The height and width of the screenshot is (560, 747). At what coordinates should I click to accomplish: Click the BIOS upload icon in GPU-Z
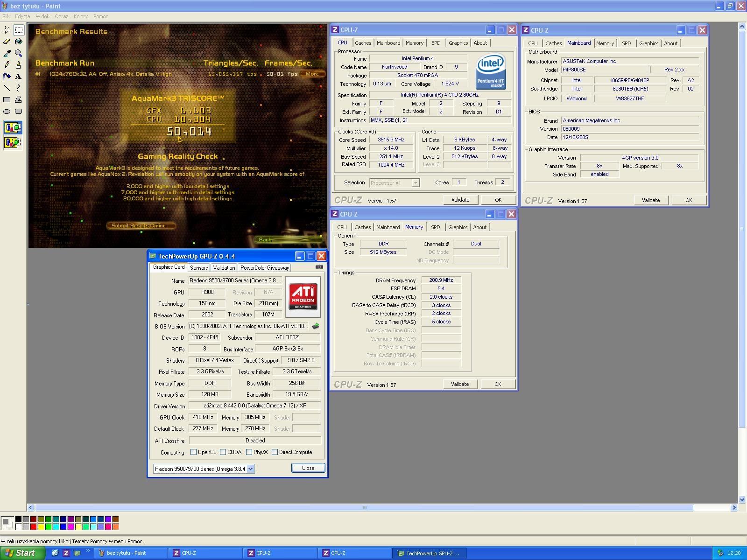(316, 326)
